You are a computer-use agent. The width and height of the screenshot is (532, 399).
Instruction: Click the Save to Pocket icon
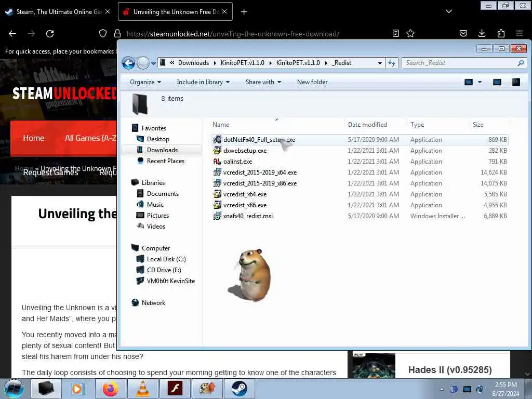(463, 33)
